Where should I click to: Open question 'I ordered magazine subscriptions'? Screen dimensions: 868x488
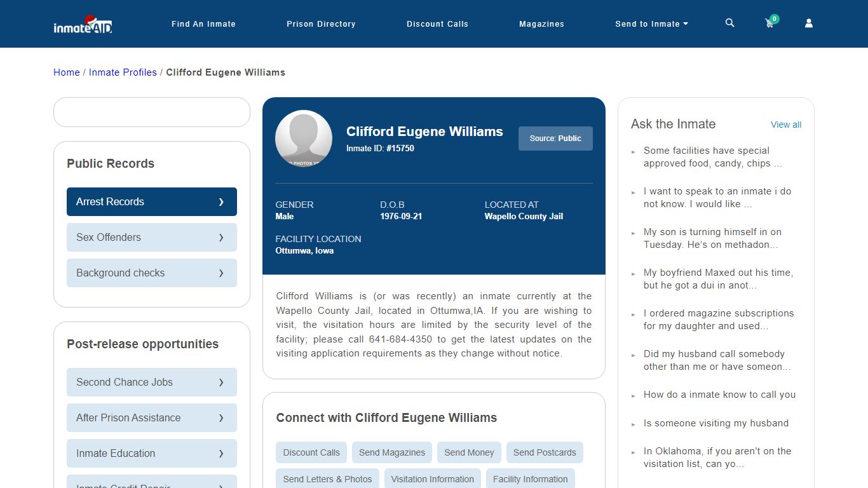pos(719,320)
